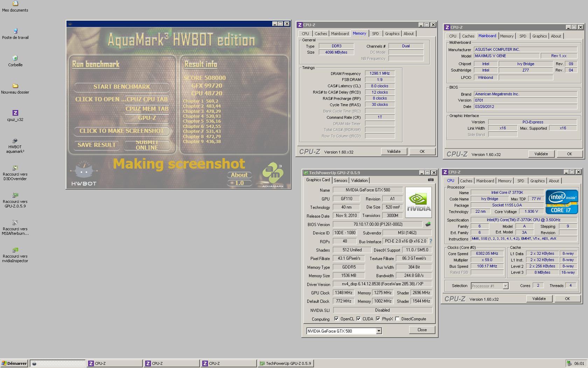Select Caches tab in bottom CPU-Z window
588x368 pixels.
[466, 181]
